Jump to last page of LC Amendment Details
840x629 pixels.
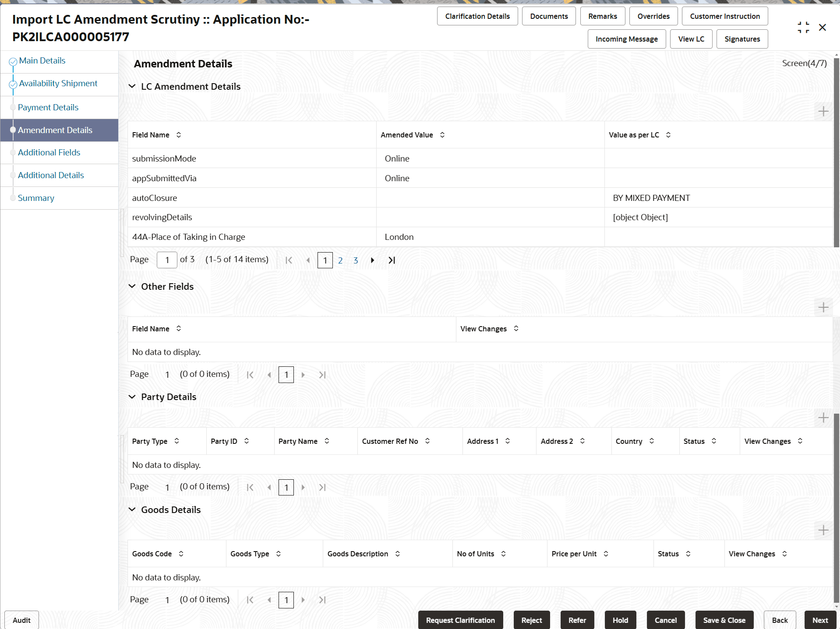click(391, 260)
